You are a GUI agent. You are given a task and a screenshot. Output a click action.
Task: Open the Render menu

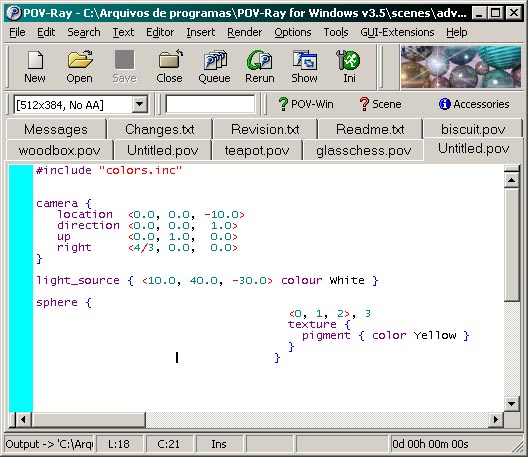pyautogui.click(x=244, y=32)
